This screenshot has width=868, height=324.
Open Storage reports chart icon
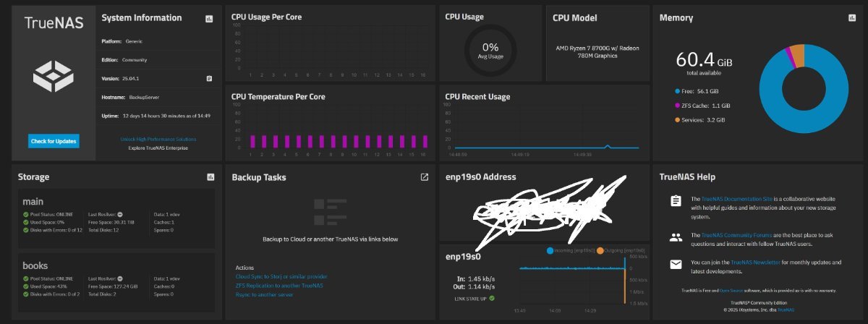210,176
